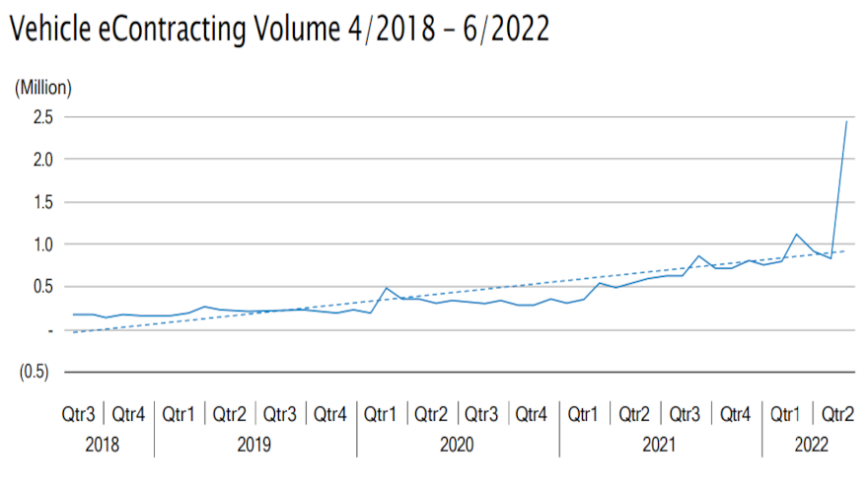Click the Qtr1 2022 line peak above 1.0
The image size is (868, 488).
pyautogui.click(x=796, y=235)
